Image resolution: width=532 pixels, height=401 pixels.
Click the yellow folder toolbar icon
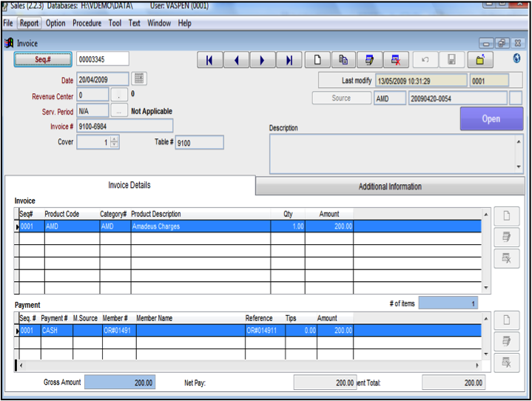coord(480,60)
